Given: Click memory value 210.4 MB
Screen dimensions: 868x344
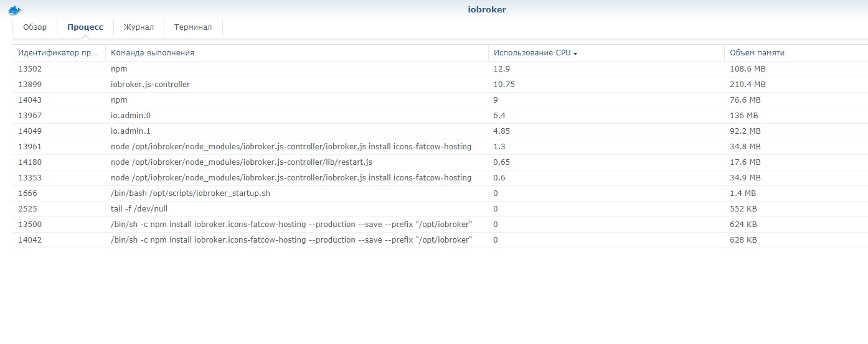Looking at the screenshot, I should click(x=747, y=84).
